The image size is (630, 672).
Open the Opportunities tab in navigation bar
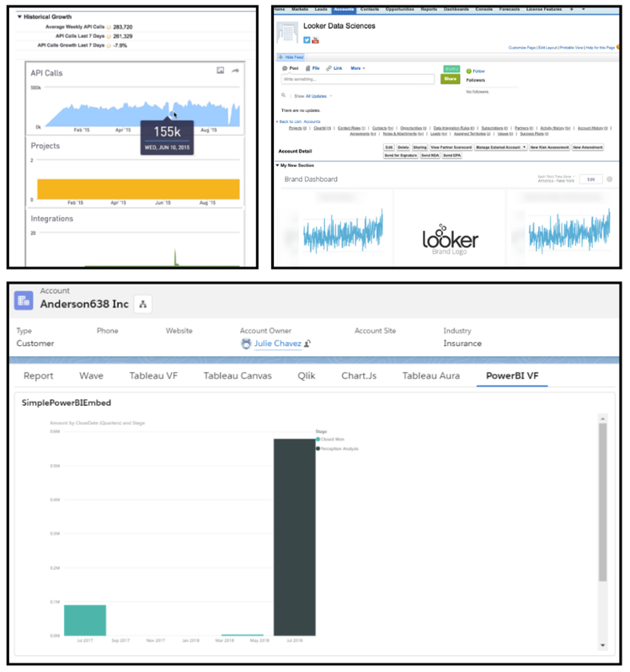[395, 8]
